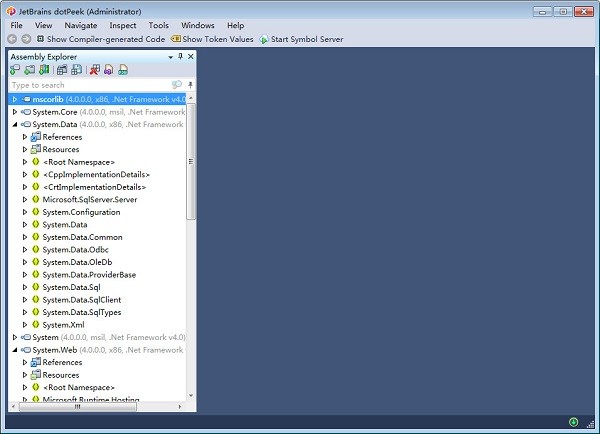Select System.Data.ProviderBase namespace
The width and height of the screenshot is (600, 434).
pyautogui.click(x=89, y=274)
